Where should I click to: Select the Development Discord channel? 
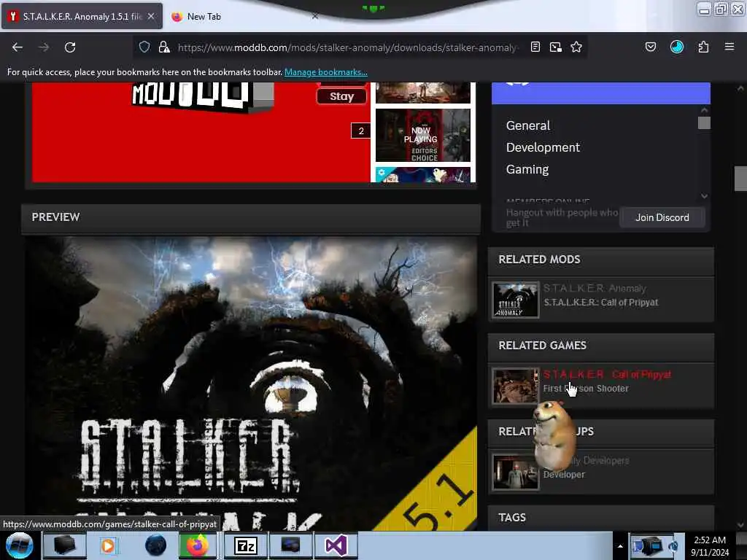click(x=543, y=147)
